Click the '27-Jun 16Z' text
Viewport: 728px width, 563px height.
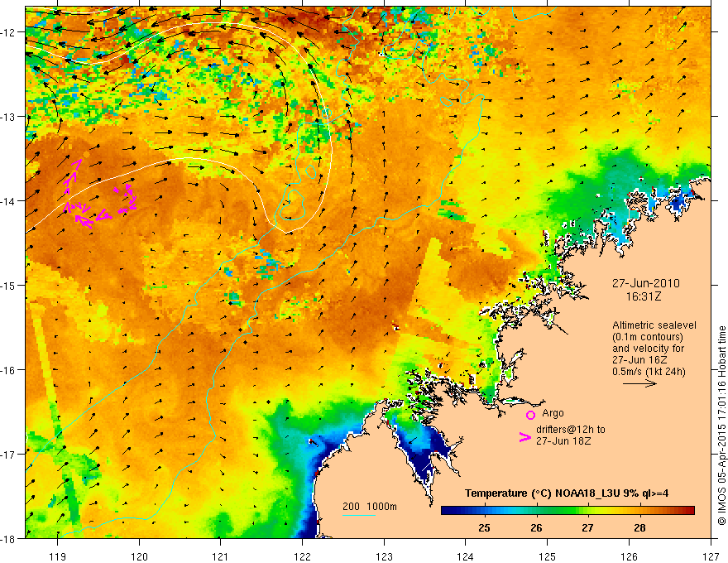[x=638, y=360]
